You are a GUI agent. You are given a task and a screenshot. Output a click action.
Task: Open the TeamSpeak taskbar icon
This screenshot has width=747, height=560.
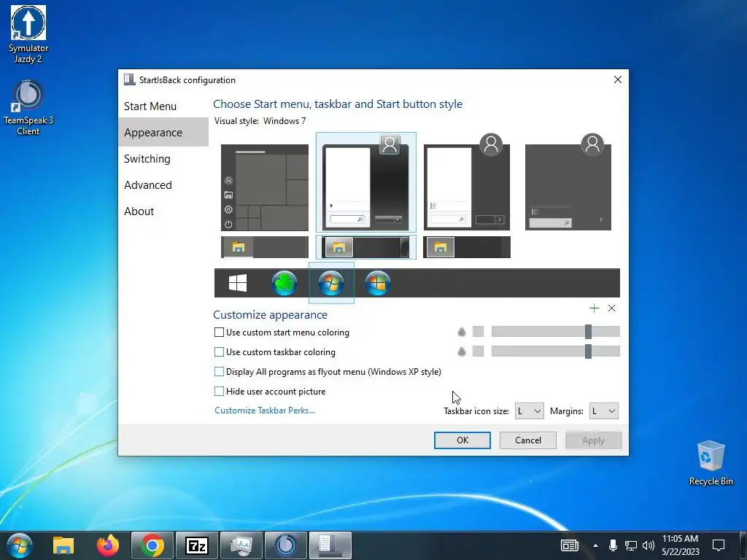point(286,545)
